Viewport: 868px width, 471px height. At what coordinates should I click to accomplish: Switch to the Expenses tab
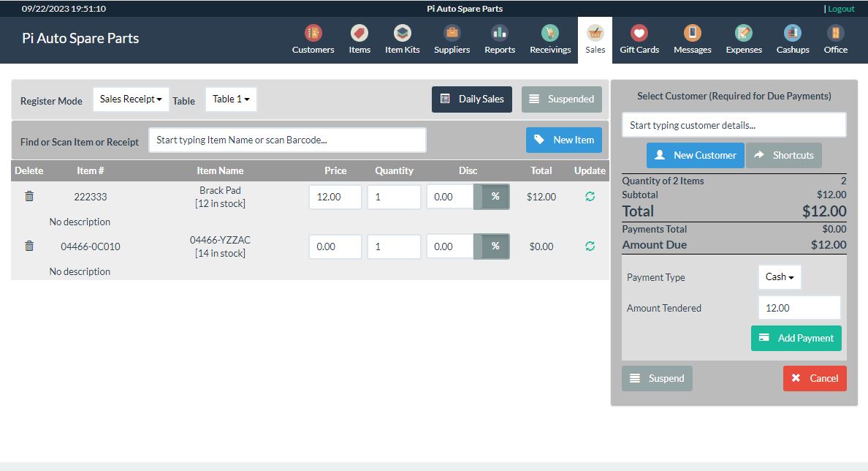click(x=744, y=39)
